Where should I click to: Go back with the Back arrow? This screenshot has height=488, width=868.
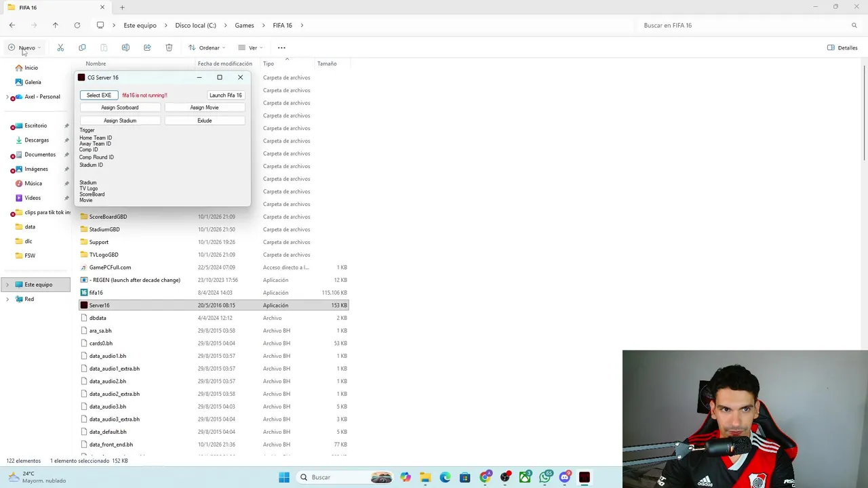12,25
